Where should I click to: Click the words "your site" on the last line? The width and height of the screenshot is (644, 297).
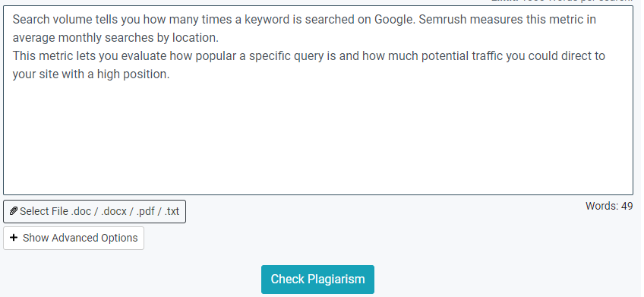tap(36, 74)
